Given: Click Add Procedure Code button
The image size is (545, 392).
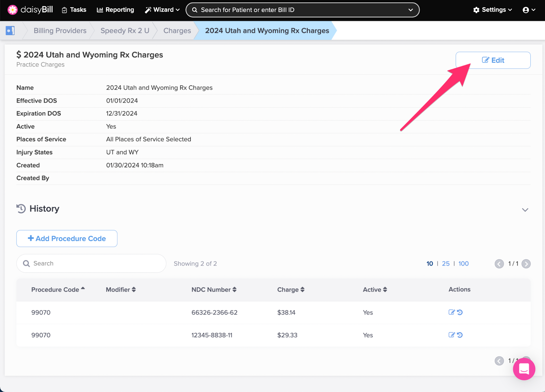Looking at the screenshot, I should click(x=67, y=238).
